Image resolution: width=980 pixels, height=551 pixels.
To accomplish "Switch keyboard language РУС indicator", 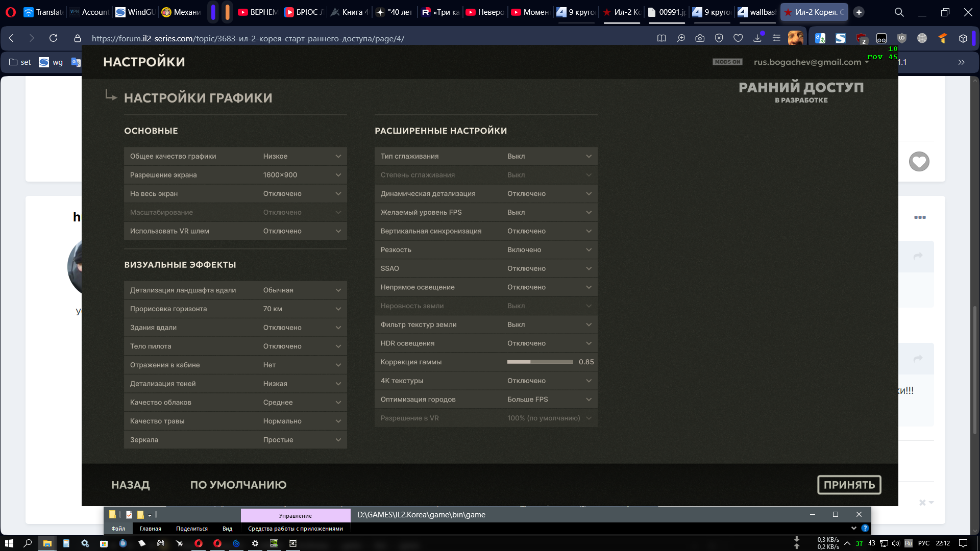I will click(924, 543).
